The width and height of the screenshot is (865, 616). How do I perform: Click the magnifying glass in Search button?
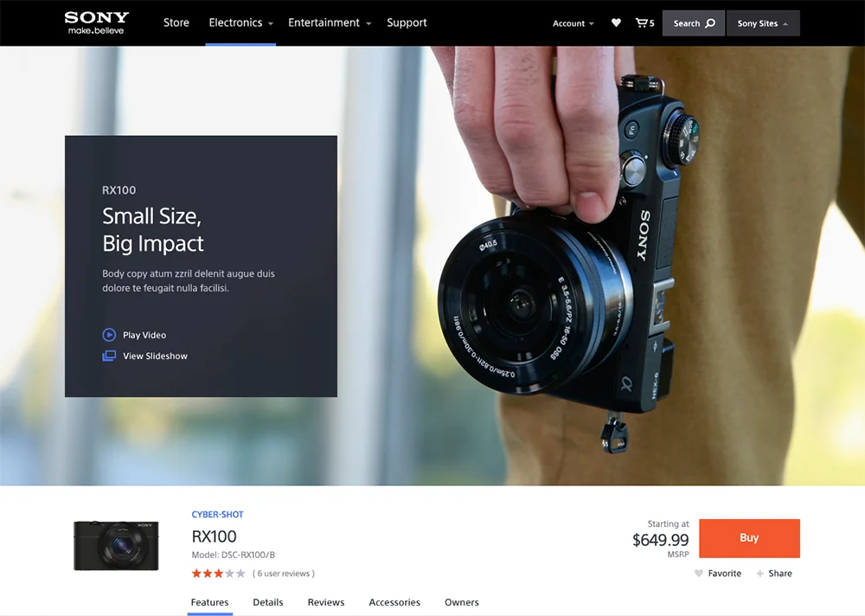(x=710, y=23)
